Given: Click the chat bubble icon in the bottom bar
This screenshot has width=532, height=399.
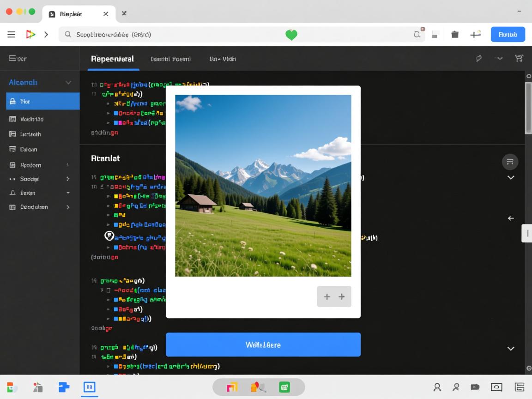Looking at the screenshot, I should [475, 387].
